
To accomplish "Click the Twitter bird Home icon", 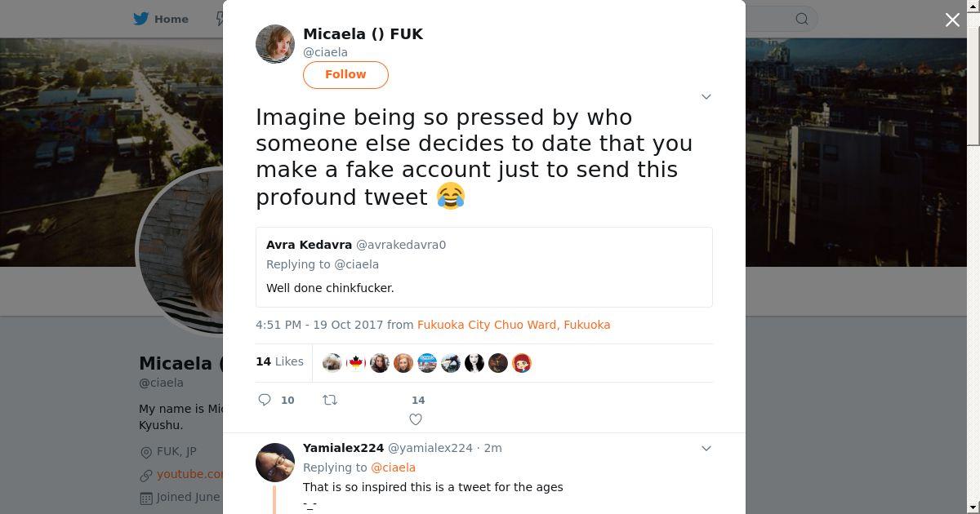I will tap(141, 19).
